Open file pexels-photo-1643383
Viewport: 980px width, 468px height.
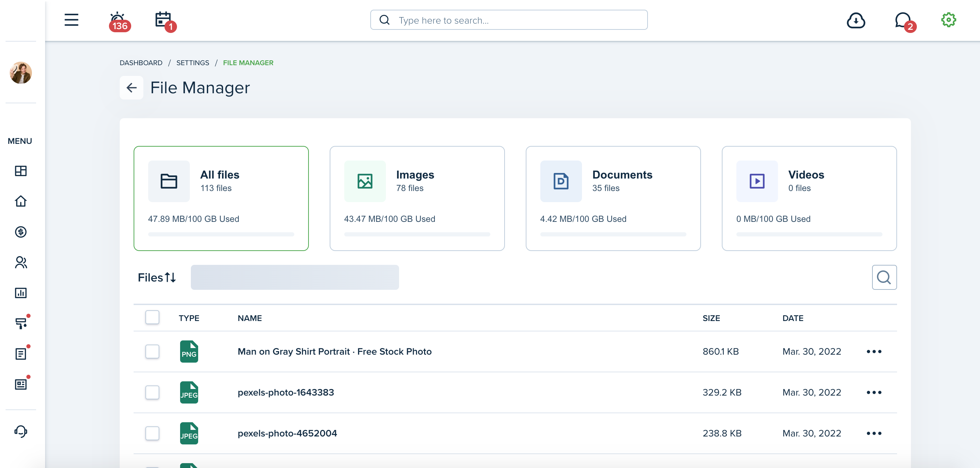(286, 392)
